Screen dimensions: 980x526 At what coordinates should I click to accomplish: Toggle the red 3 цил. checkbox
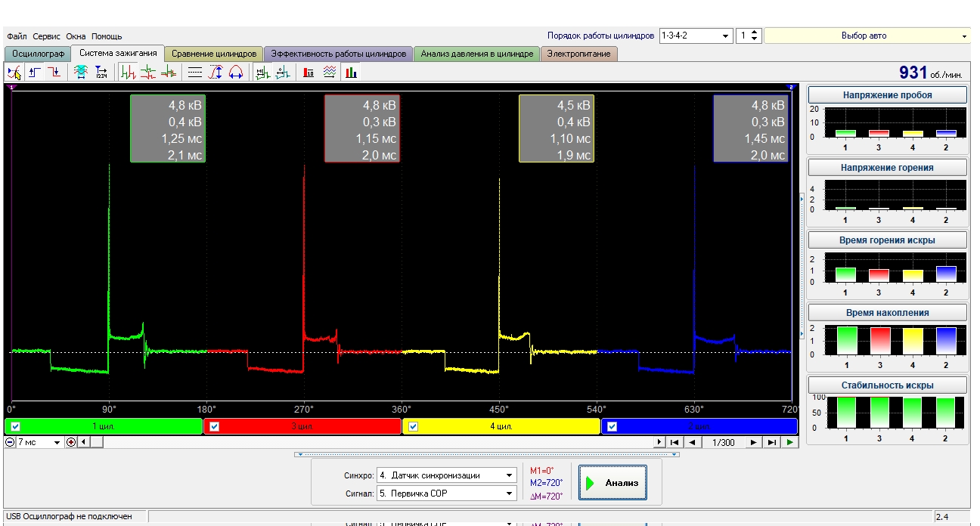click(x=214, y=426)
